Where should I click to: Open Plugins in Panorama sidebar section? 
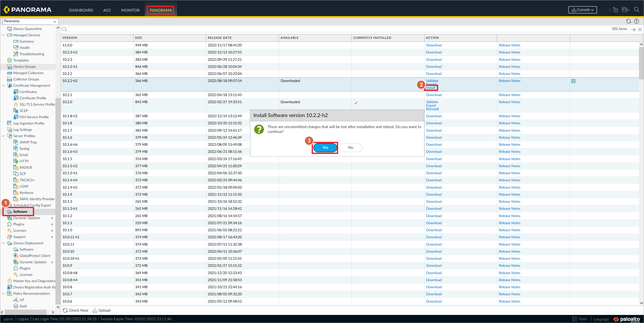tap(19, 224)
